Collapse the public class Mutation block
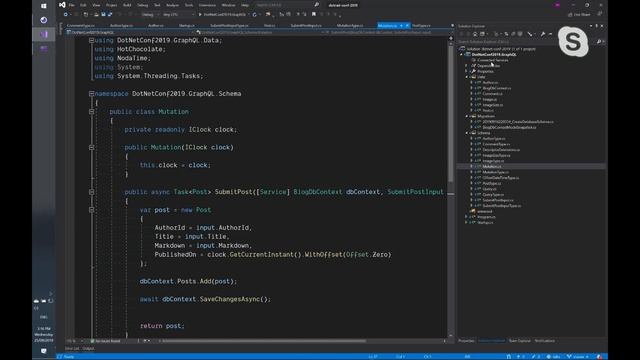This screenshot has height=360, width=640. [x=91, y=112]
